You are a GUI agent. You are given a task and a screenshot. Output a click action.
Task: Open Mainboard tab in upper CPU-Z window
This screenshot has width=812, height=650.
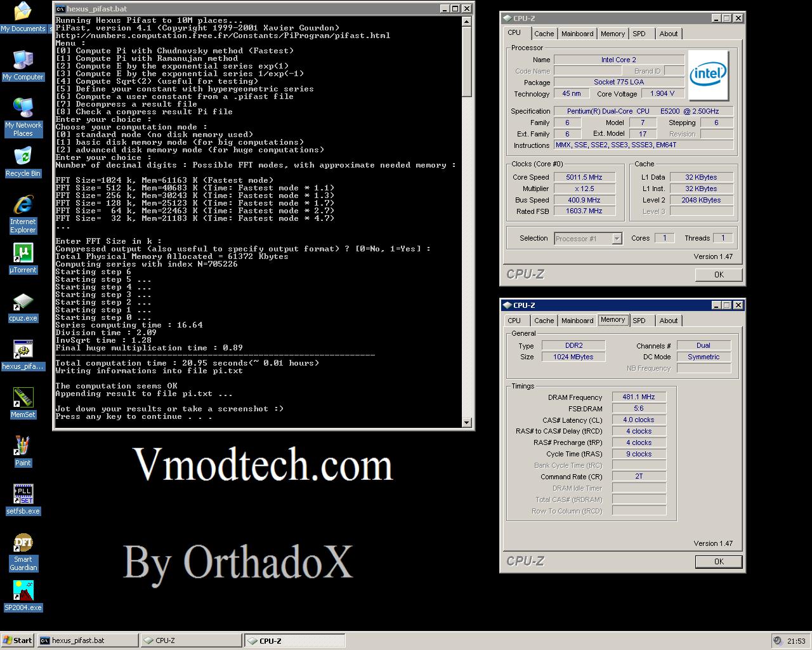pos(577,34)
